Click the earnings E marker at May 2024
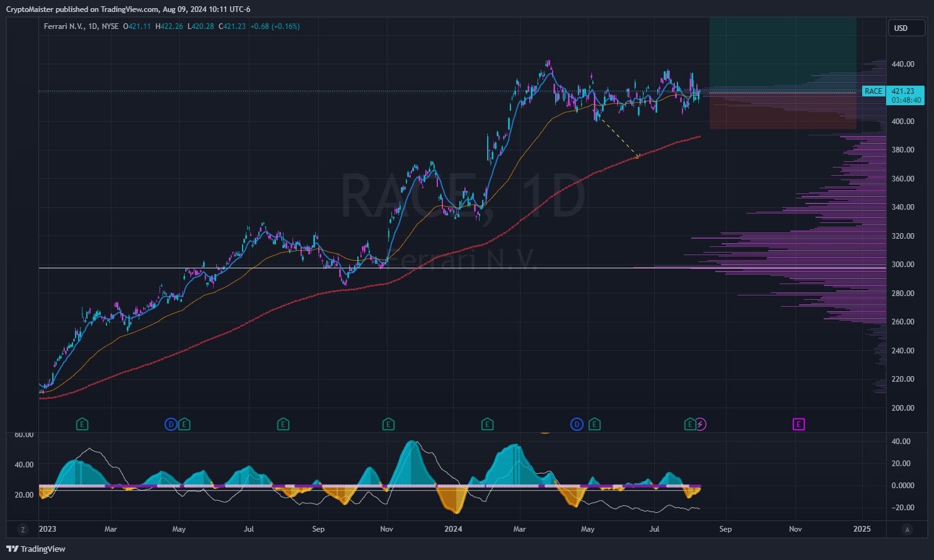This screenshot has width=934, height=560. coord(594,425)
